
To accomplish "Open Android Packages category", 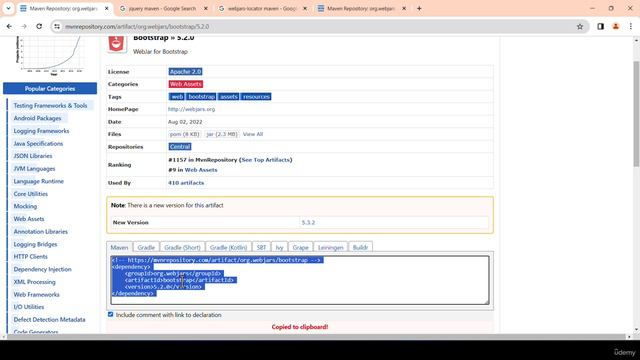I will [37, 118].
